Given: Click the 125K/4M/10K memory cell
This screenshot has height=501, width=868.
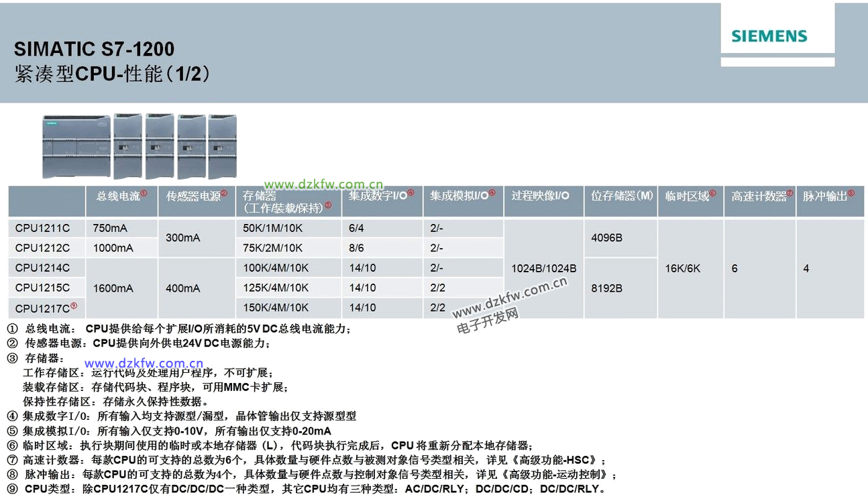Looking at the screenshot, I should click(x=288, y=288).
